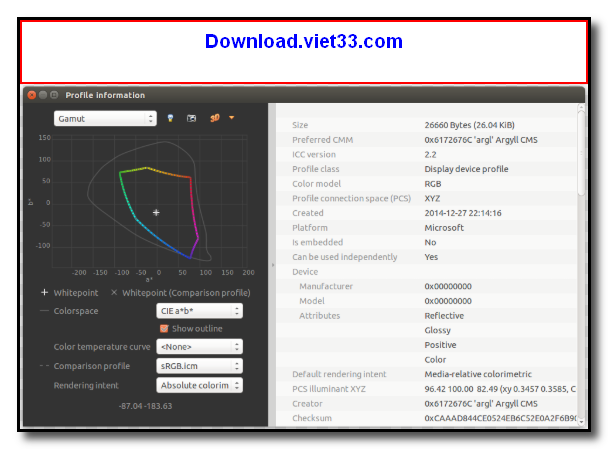Viewport: 608px width, 449px height.
Task: Select the Glossy attribute value
Action: point(437,330)
